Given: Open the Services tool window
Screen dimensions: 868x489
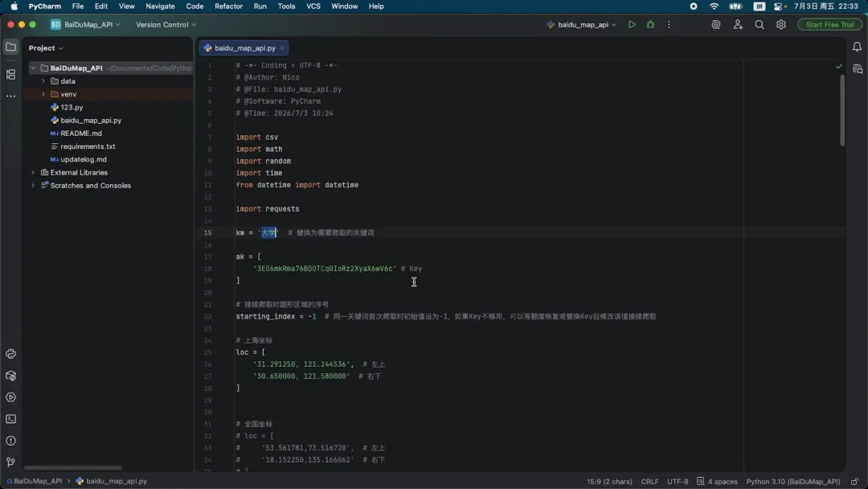Looking at the screenshot, I should click(10, 397).
